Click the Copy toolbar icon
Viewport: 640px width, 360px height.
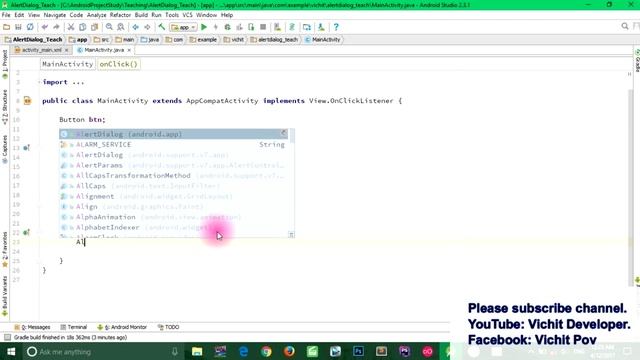pos(82,27)
